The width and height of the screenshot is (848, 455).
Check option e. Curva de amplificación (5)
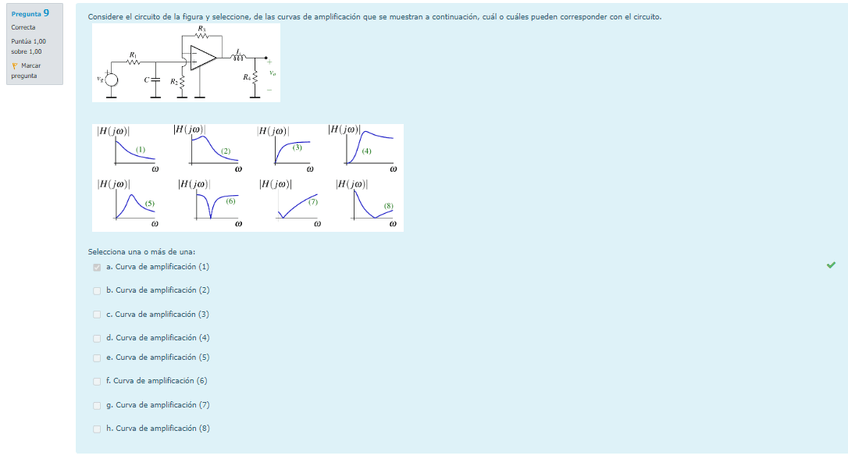[x=97, y=358]
